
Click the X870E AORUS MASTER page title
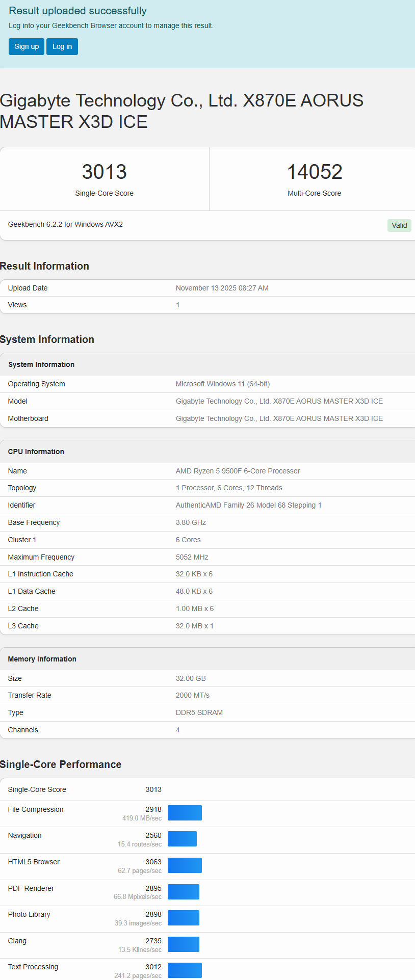(181, 111)
